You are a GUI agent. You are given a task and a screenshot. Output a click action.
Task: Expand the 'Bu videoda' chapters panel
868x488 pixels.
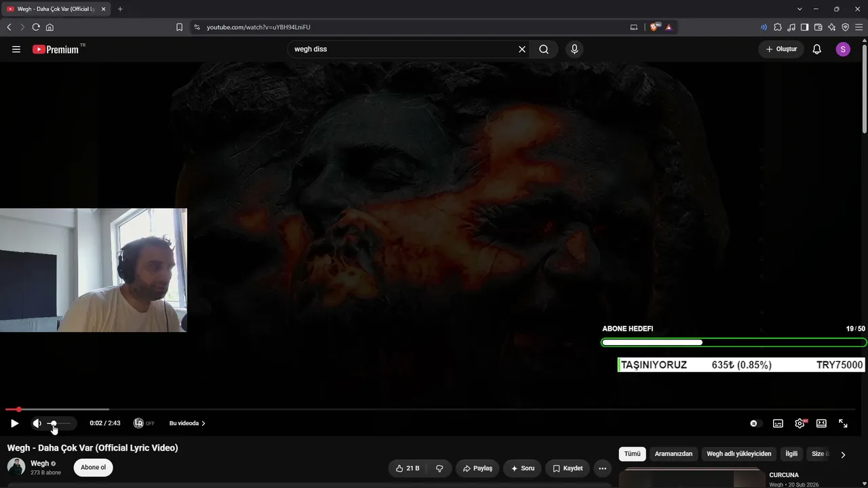tap(187, 424)
